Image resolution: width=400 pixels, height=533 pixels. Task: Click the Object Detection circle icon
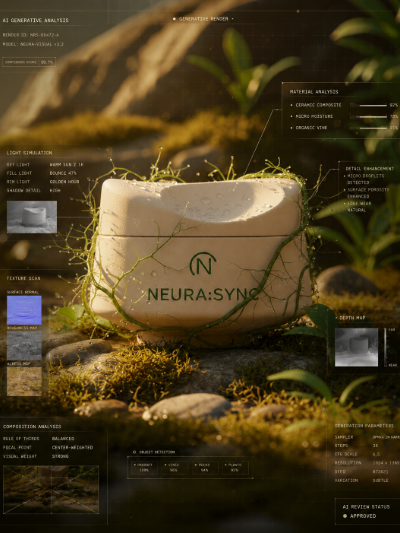[x=134, y=452]
